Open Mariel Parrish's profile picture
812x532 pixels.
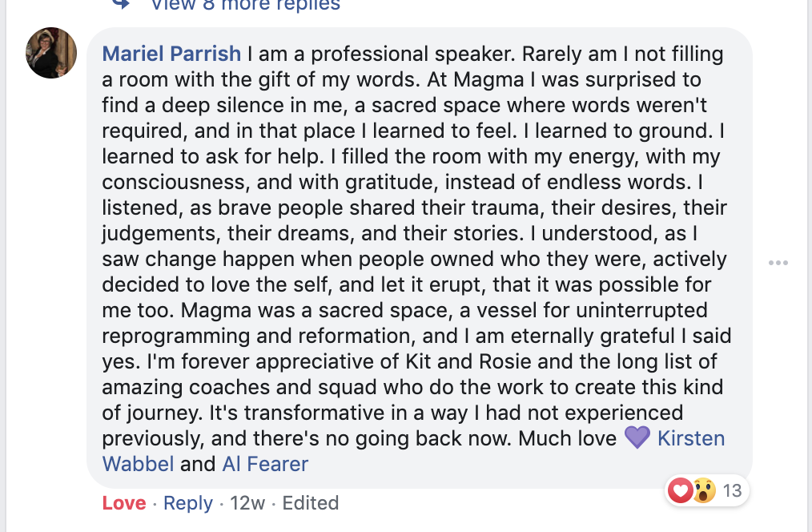(51, 53)
